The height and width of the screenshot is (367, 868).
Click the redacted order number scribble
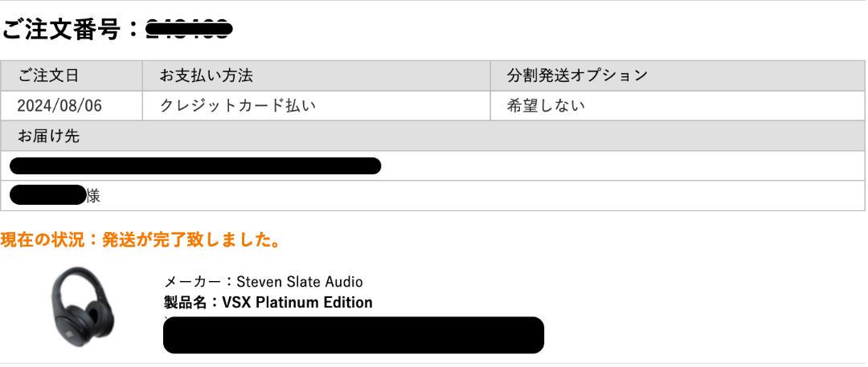pos(189,30)
